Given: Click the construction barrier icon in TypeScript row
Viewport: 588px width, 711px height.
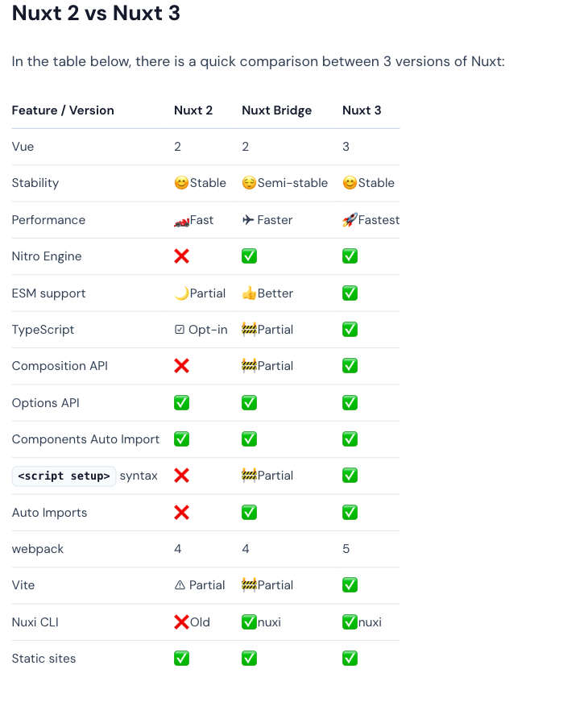Looking at the screenshot, I should point(249,329).
